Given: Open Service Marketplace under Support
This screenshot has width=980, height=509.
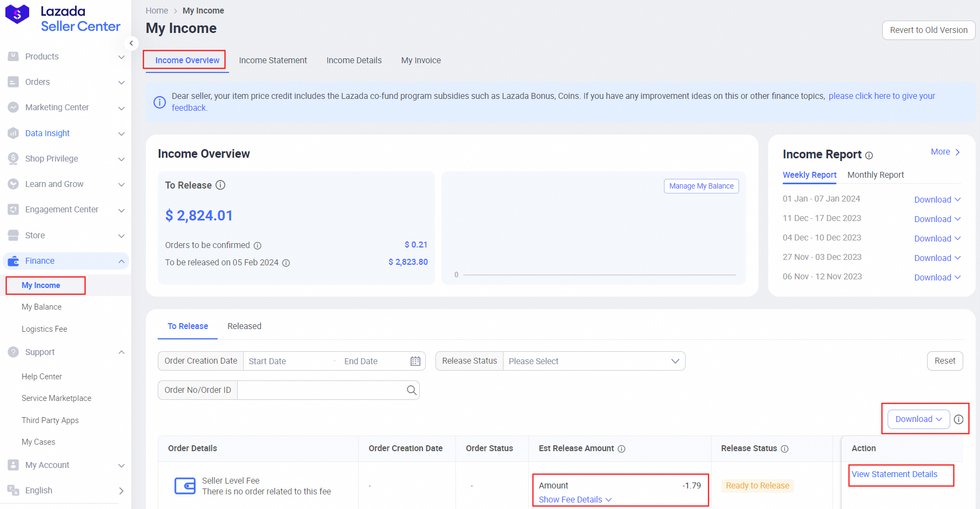Looking at the screenshot, I should [x=56, y=398].
